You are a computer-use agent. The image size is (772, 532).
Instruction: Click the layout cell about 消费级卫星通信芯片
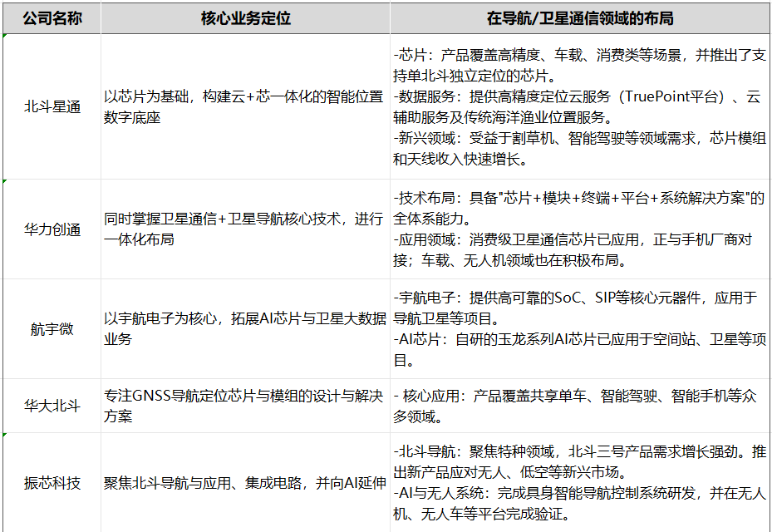click(579, 229)
